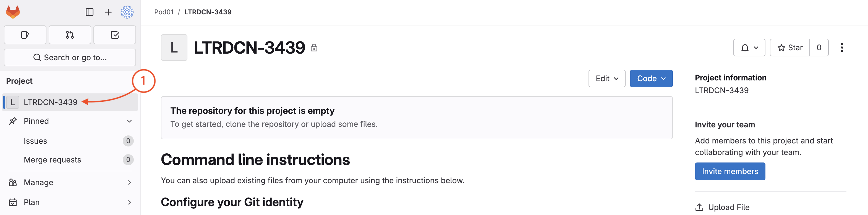Select LTRDCN-3439 project in sidebar
Image resolution: width=868 pixels, height=215 pixels.
point(51,102)
